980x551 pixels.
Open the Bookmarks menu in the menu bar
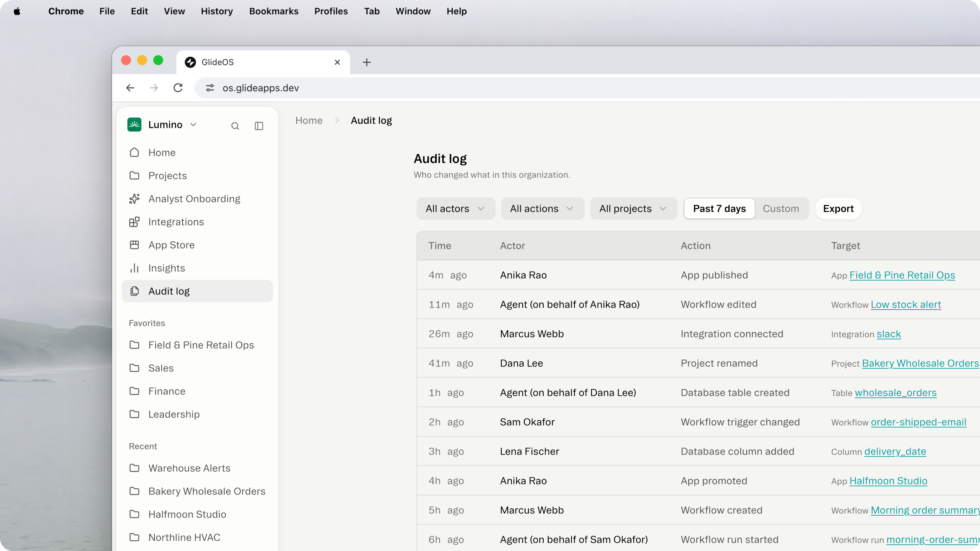274,11
